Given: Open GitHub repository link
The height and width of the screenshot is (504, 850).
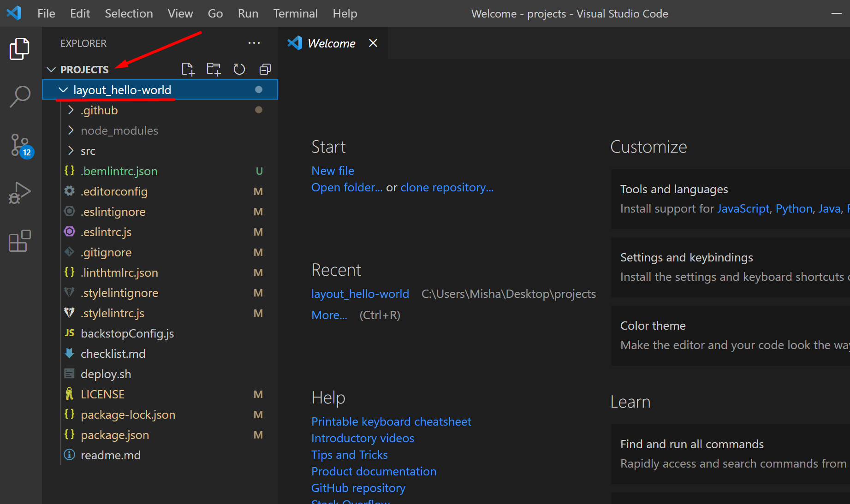Looking at the screenshot, I should pyautogui.click(x=358, y=488).
